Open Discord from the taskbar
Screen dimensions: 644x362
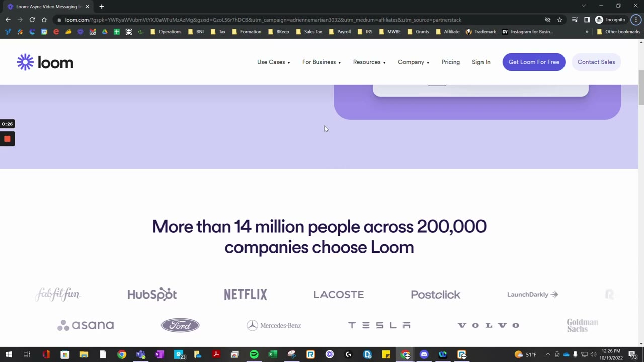tap(424, 355)
